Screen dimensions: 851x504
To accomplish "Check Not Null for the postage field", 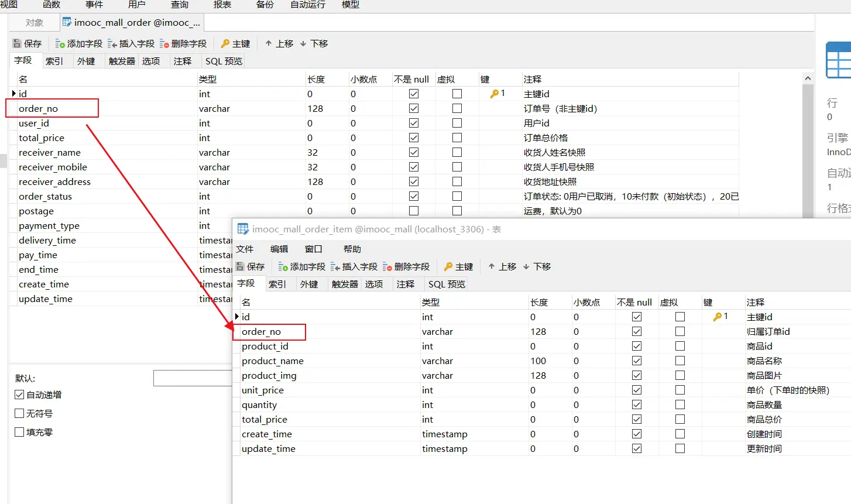I will coord(414,211).
